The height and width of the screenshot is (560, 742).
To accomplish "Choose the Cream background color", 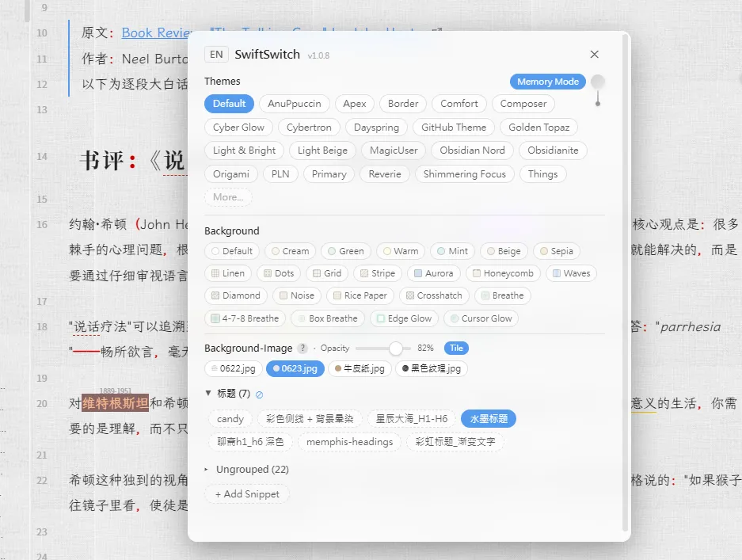I will 290,251.
